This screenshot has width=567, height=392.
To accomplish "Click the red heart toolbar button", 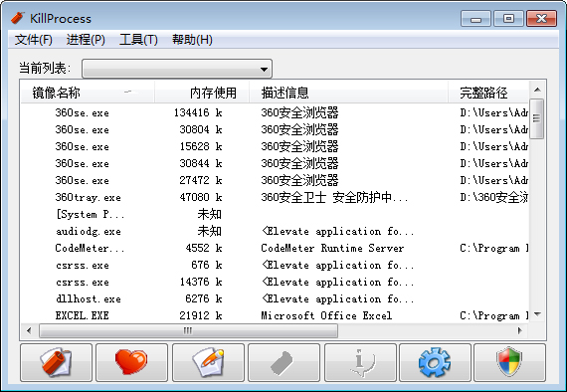I will coord(131,362).
